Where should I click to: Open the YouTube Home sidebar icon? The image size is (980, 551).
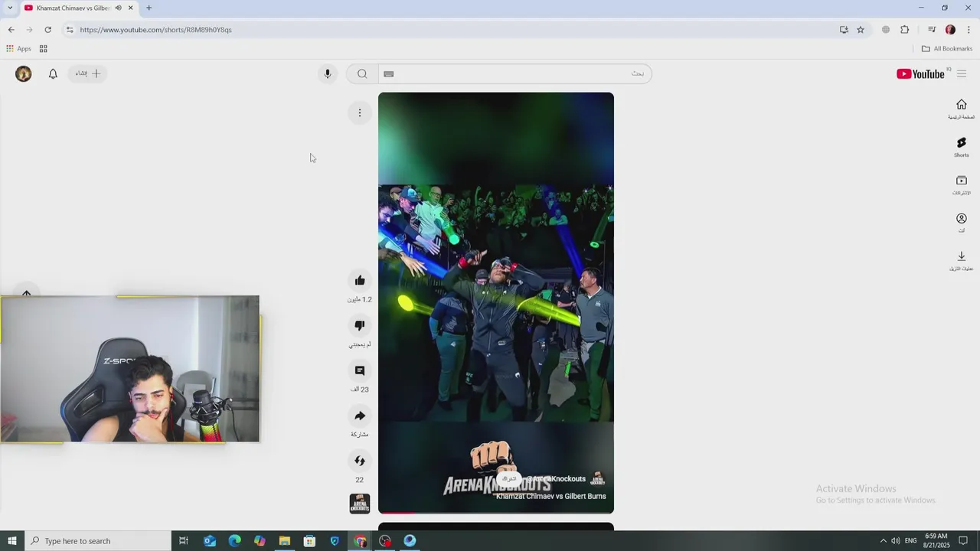(x=962, y=109)
